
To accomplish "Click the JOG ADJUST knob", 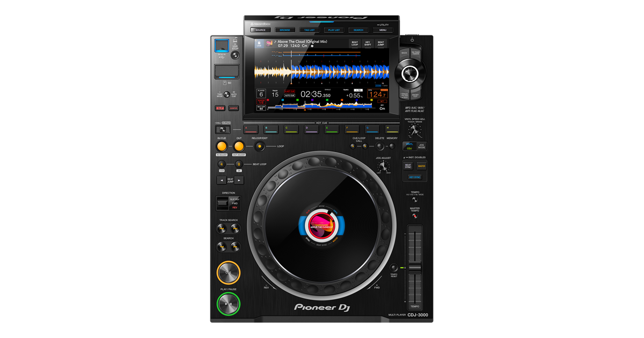I will coord(383,166).
